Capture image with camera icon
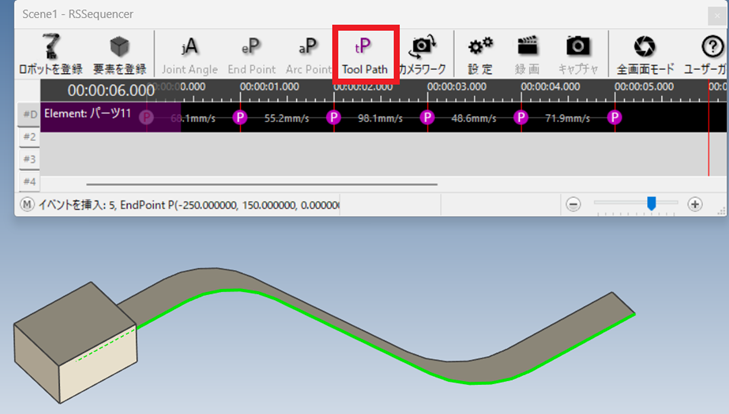729x414 pixels. coord(578,55)
